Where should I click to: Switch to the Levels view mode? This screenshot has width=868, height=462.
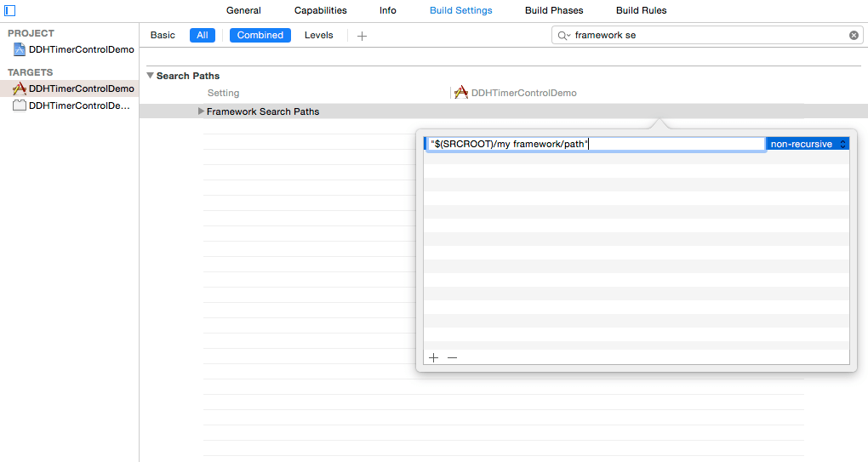click(319, 36)
